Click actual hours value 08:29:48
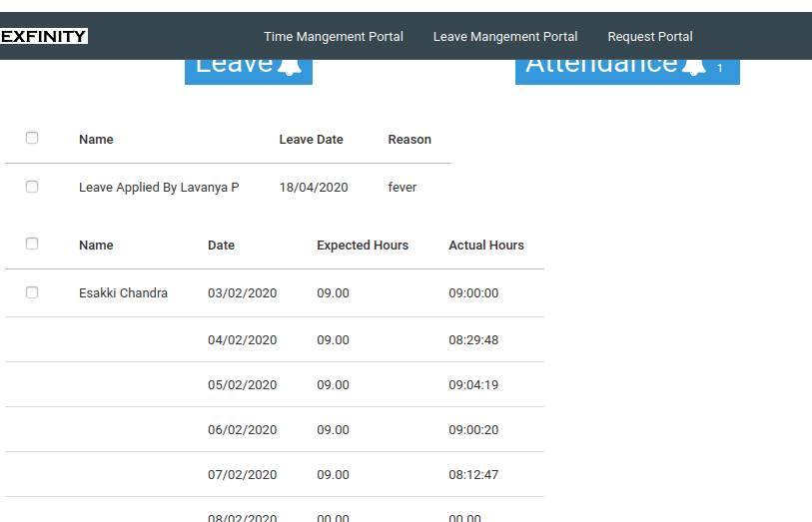Viewport: 812px width, 522px height. click(473, 340)
